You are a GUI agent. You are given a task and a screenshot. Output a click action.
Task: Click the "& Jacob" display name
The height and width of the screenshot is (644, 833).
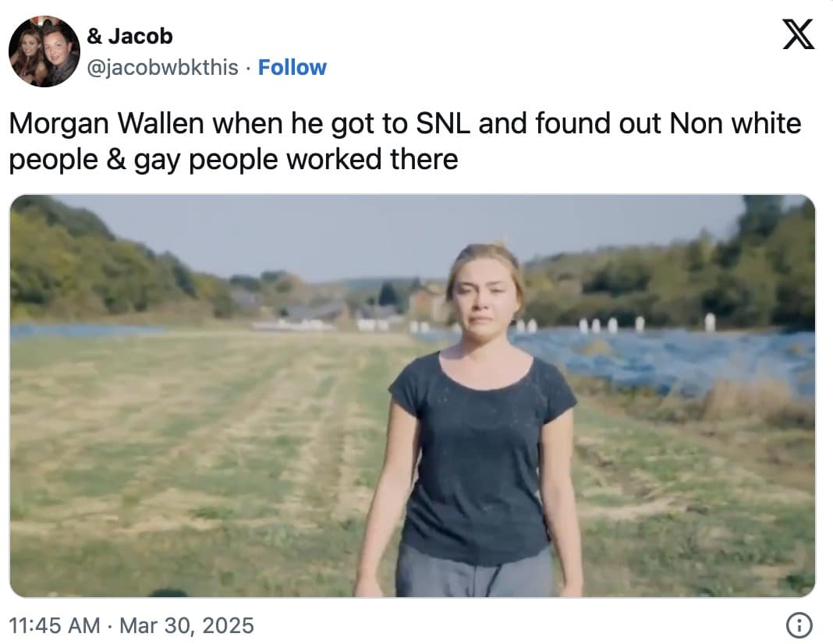coord(129,36)
